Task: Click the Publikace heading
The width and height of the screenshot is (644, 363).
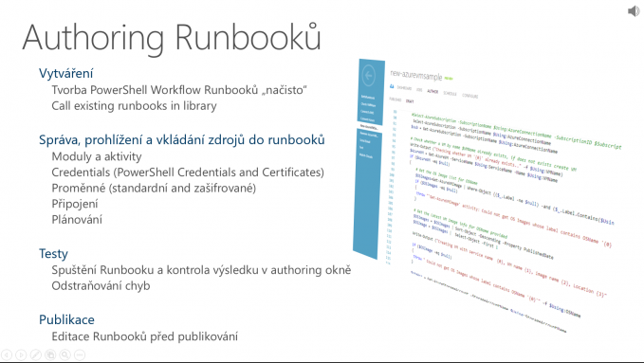Action: tap(66, 319)
